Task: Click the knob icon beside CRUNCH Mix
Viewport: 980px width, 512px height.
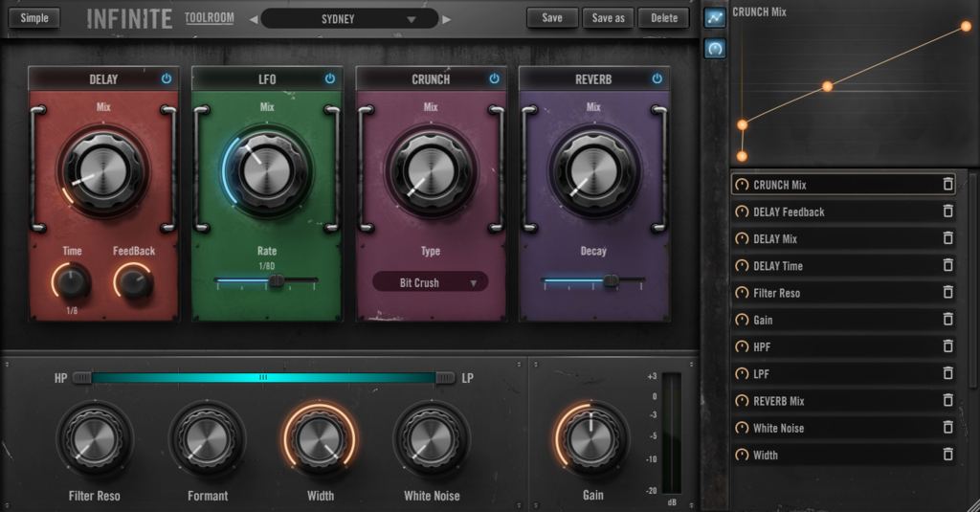Action: pyautogui.click(x=742, y=185)
